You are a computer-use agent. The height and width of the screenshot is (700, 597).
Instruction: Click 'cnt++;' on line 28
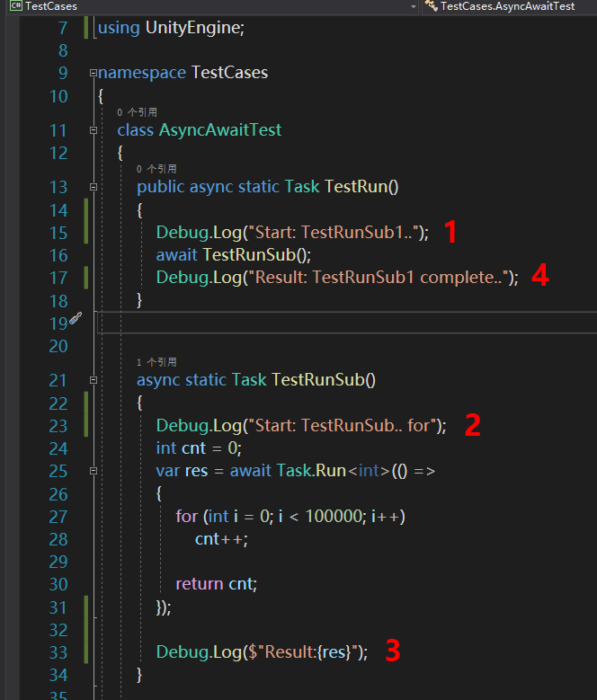[221, 539]
